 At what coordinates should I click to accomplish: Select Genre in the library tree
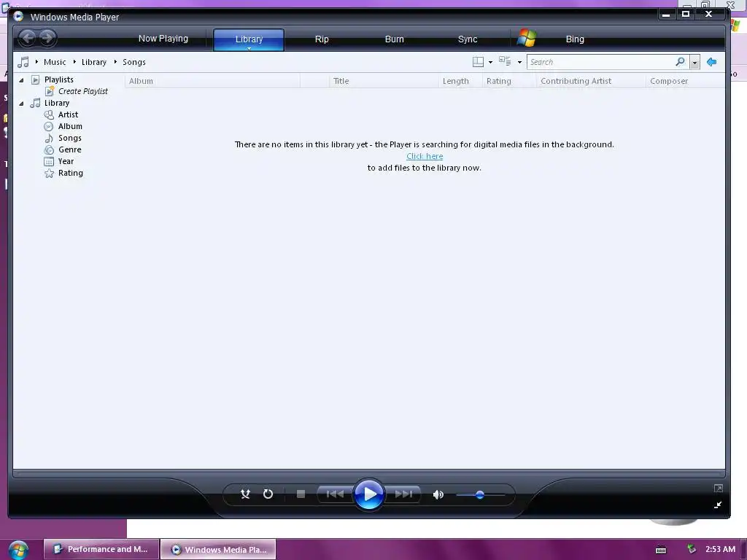click(69, 149)
